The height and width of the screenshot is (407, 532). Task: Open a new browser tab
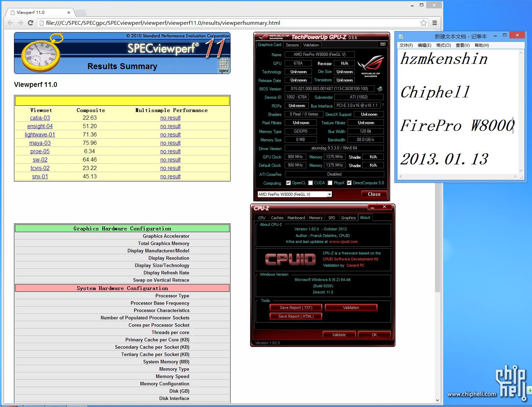(81, 13)
